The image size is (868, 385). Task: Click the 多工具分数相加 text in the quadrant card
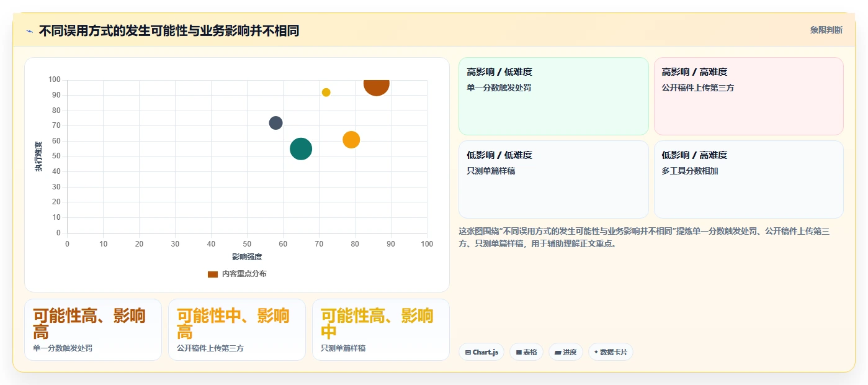[690, 171]
